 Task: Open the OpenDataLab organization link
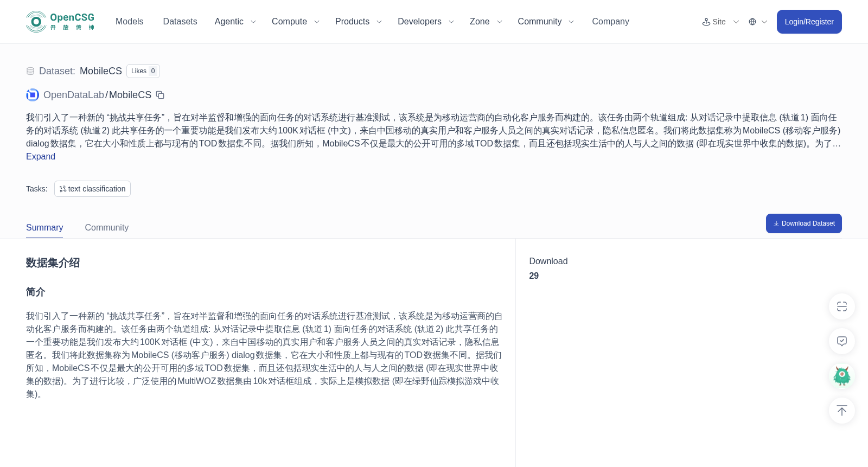(74, 95)
